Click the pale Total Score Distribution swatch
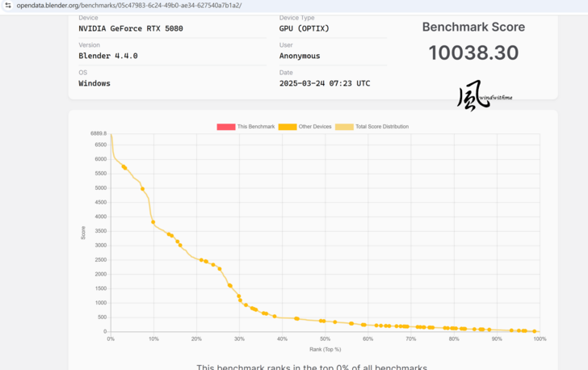Image resolution: width=588 pixels, height=370 pixels. [344, 127]
